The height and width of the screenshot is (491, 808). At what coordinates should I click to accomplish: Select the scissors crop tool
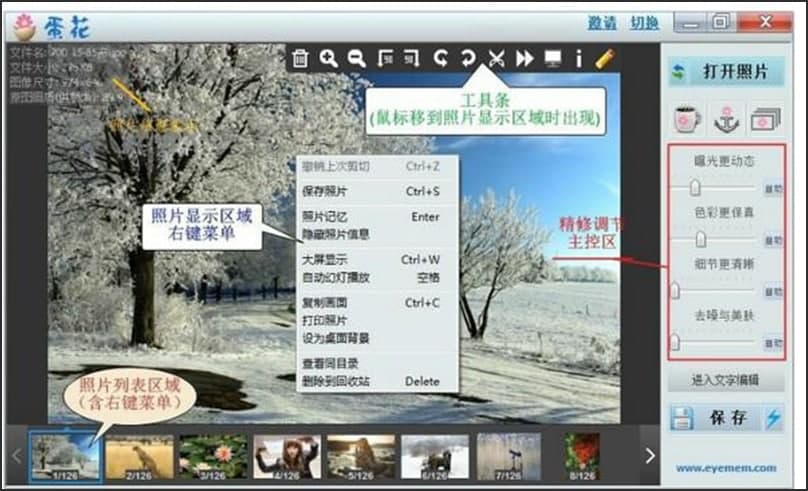pyautogui.click(x=496, y=59)
